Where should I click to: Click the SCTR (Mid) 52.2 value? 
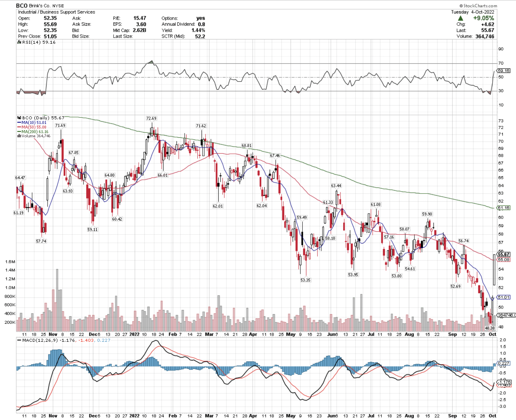(x=200, y=36)
